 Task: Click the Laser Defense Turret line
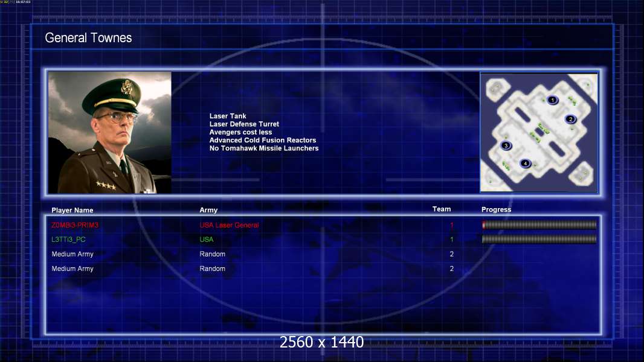[244, 124]
